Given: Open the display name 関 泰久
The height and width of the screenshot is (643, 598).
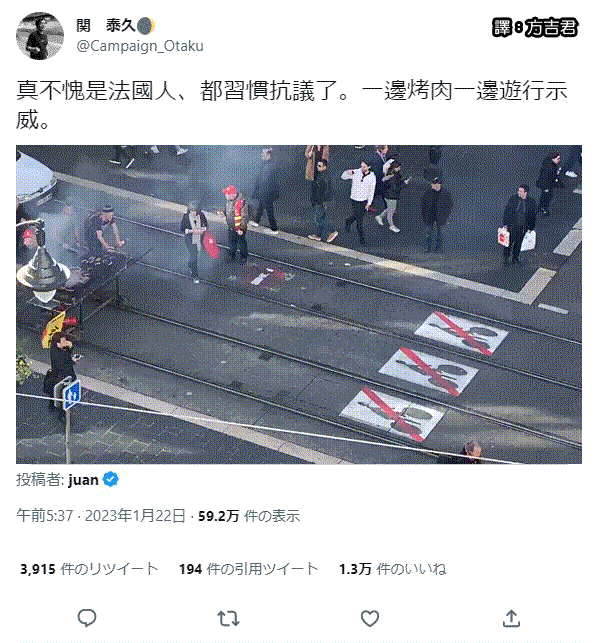Looking at the screenshot, I should point(105,26).
